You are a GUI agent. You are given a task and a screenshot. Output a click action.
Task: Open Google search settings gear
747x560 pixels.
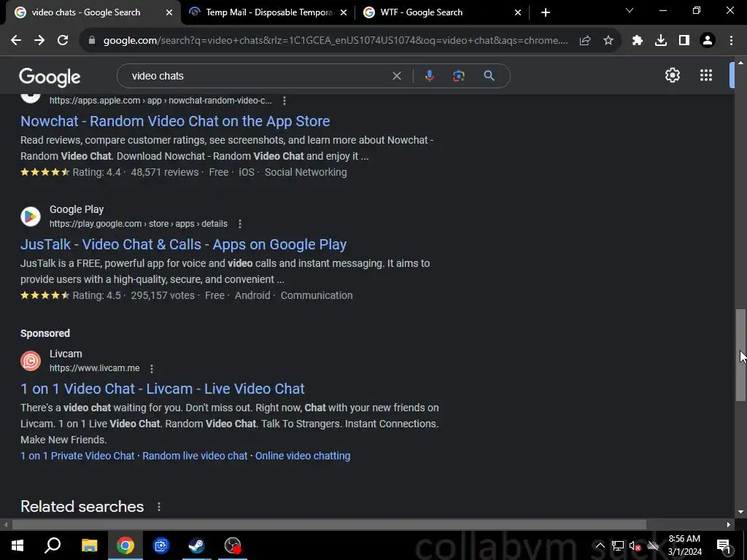[x=672, y=75]
